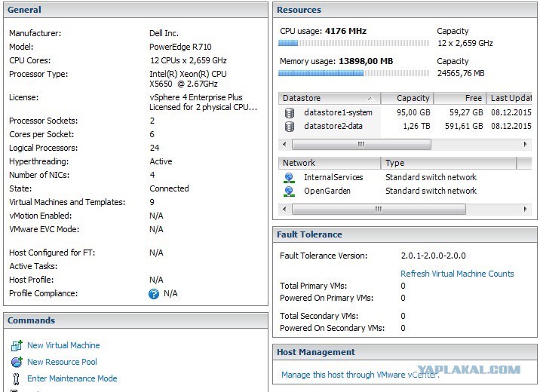Click the 95,00 GB capacity cell
This screenshot has width=540, height=392.
pos(413,112)
